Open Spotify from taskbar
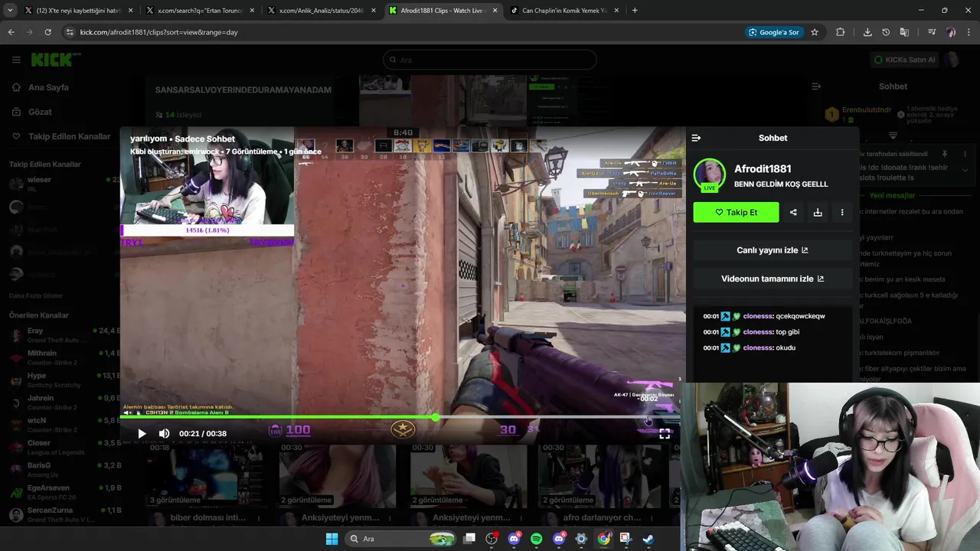 tap(536, 539)
